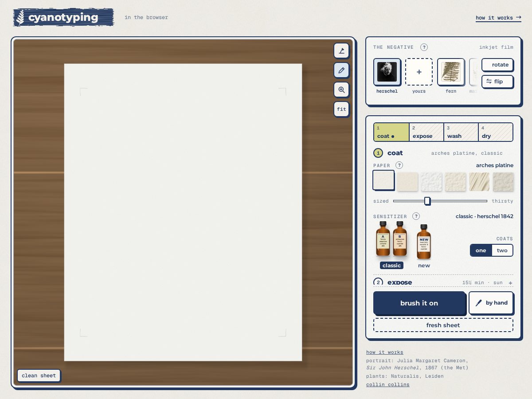
Task: Select the fourth paper swatch
Action: pyautogui.click(x=455, y=181)
